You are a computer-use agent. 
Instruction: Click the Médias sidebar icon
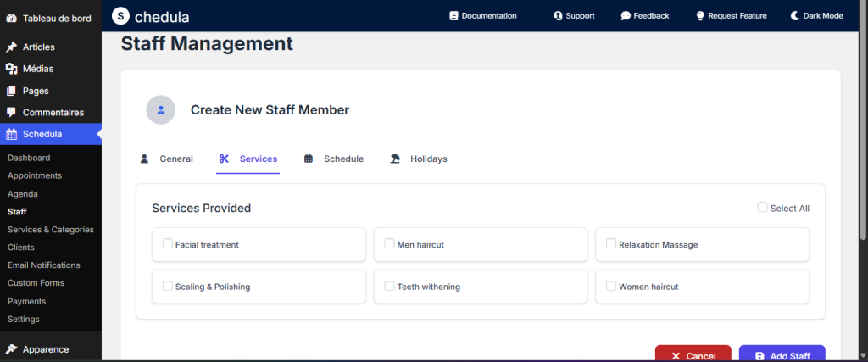coord(12,69)
